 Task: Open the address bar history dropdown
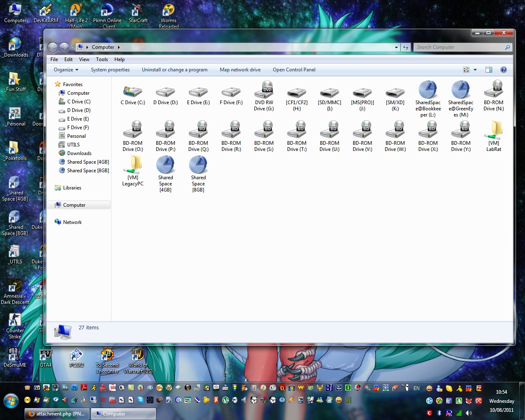[396, 47]
